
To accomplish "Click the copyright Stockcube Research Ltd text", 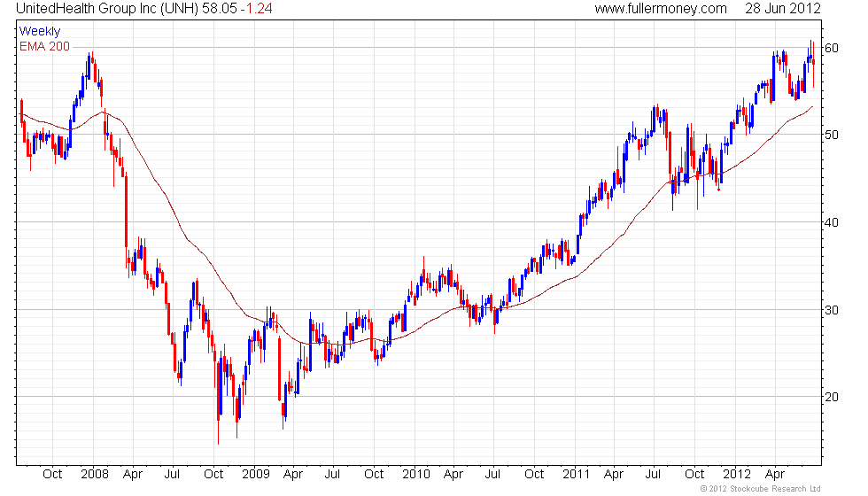I will (761, 488).
